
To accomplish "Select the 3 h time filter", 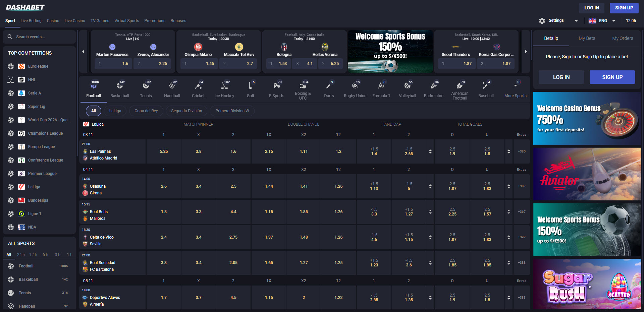I will click(x=57, y=255).
